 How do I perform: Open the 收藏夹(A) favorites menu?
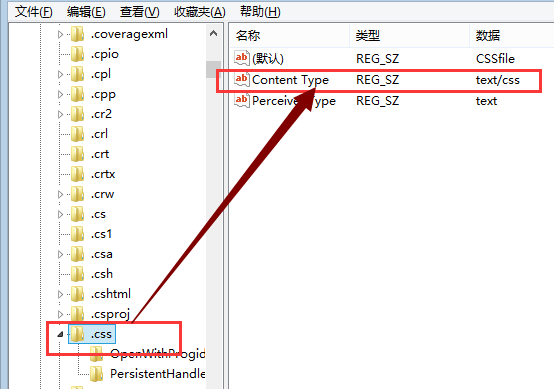(200, 12)
